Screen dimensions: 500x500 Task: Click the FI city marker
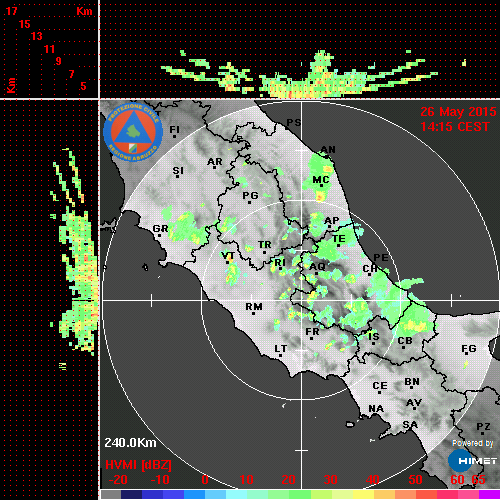pyautogui.click(x=174, y=136)
